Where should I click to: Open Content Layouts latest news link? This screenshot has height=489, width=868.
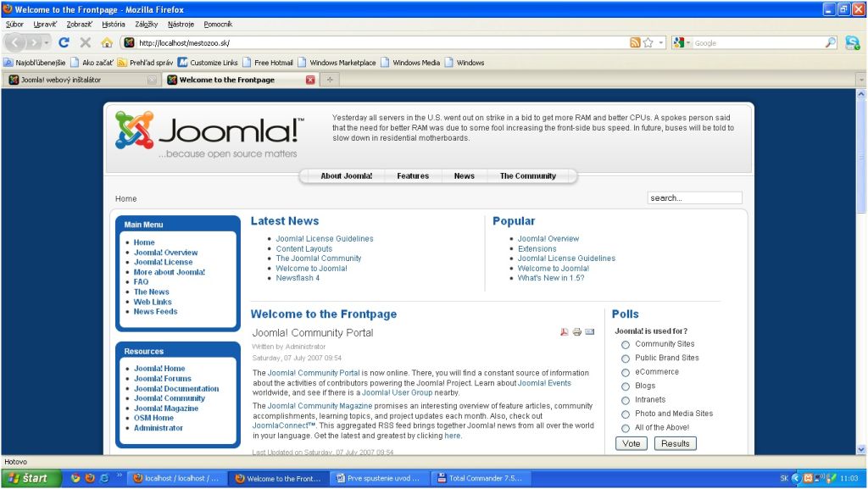click(304, 249)
